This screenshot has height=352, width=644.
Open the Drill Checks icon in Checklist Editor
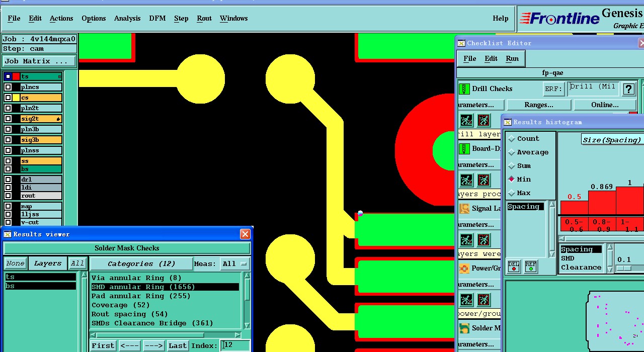pyautogui.click(x=464, y=89)
